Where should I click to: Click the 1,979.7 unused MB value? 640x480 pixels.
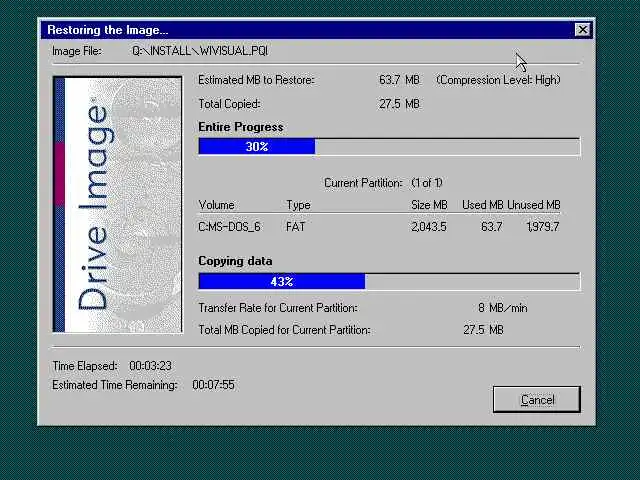pos(543,227)
